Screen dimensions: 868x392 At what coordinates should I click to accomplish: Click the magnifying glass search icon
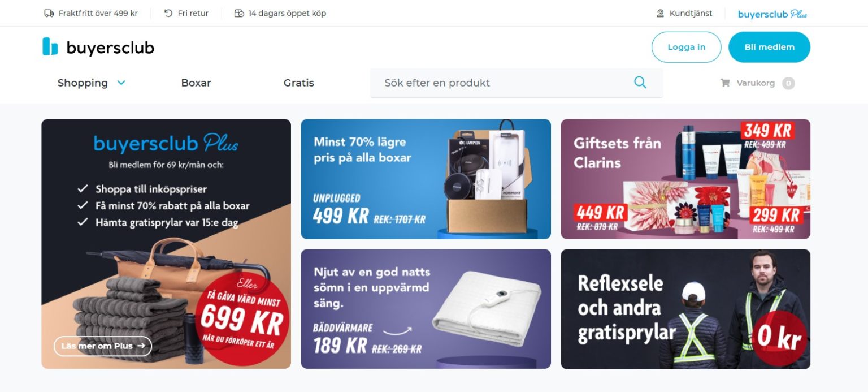(x=640, y=83)
